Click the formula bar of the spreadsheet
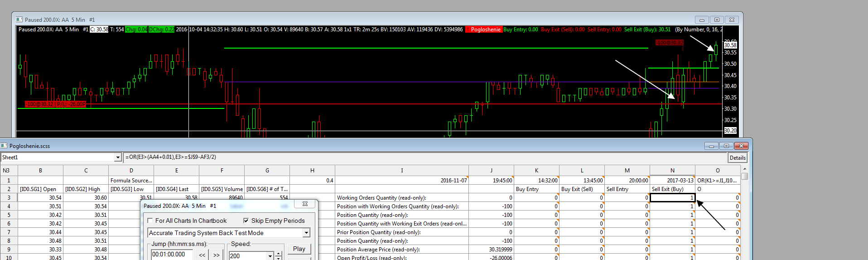The width and height of the screenshot is (868, 260). pyautogui.click(x=424, y=157)
